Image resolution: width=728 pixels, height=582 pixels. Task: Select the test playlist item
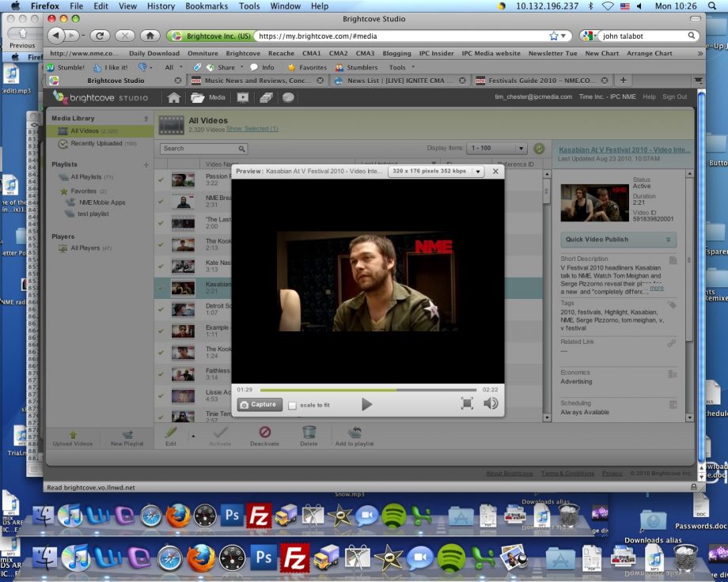88,214
